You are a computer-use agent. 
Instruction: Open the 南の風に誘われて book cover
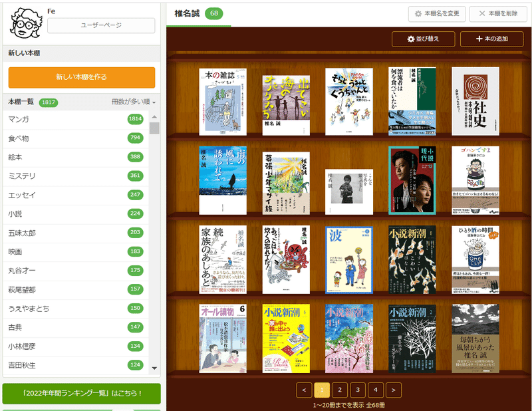[223, 180]
